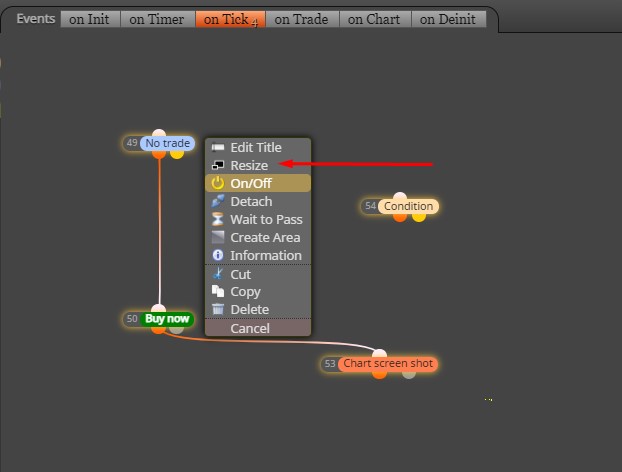Click orange output connector of Buy now
This screenshot has width=622, height=472.
(x=158, y=329)
